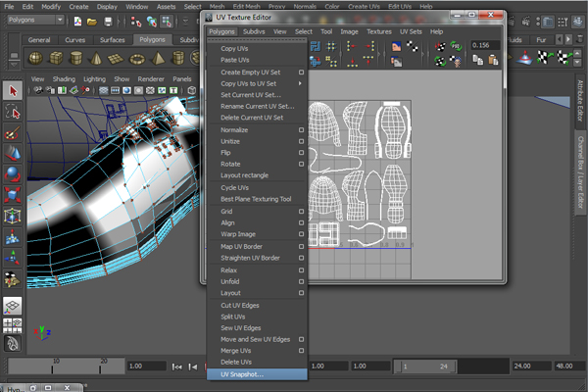Open options box for Relax
The height and width of the screenshot is (392, 588).
click(301, 270)
